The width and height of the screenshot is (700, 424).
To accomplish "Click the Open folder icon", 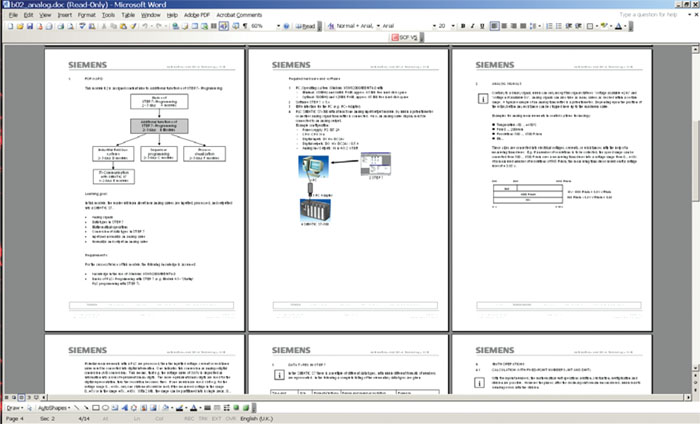I will (x=22, y=26).
